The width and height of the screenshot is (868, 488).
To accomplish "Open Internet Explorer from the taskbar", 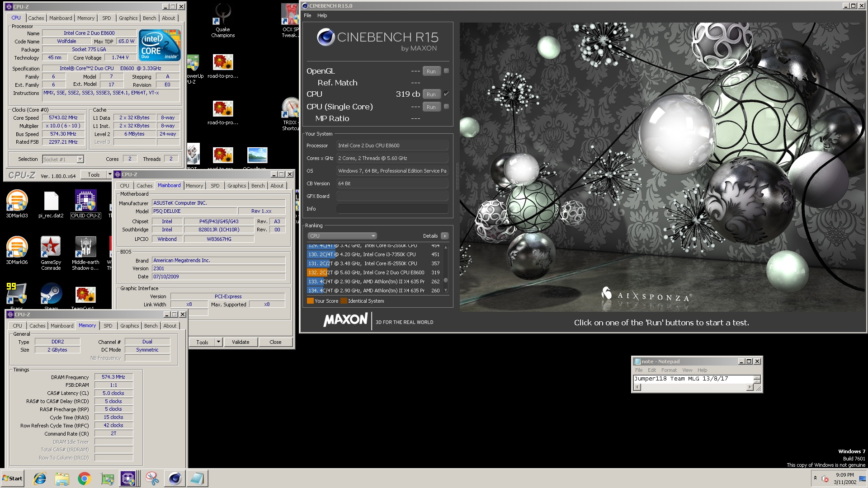I will pos(40,479).
